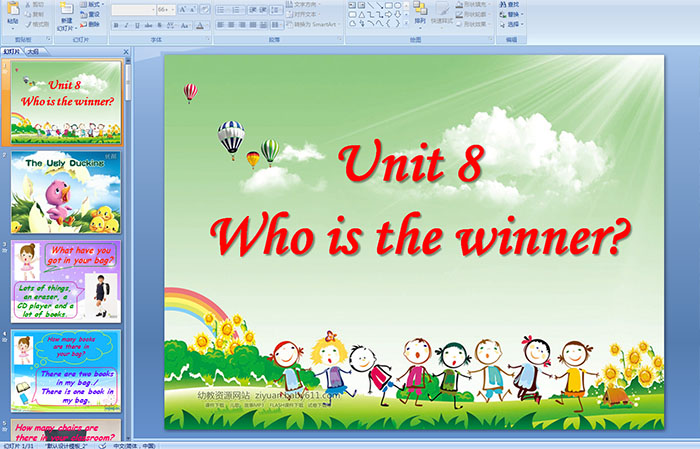Pick the rectangle shape in gallery

(x=388, y=5)
